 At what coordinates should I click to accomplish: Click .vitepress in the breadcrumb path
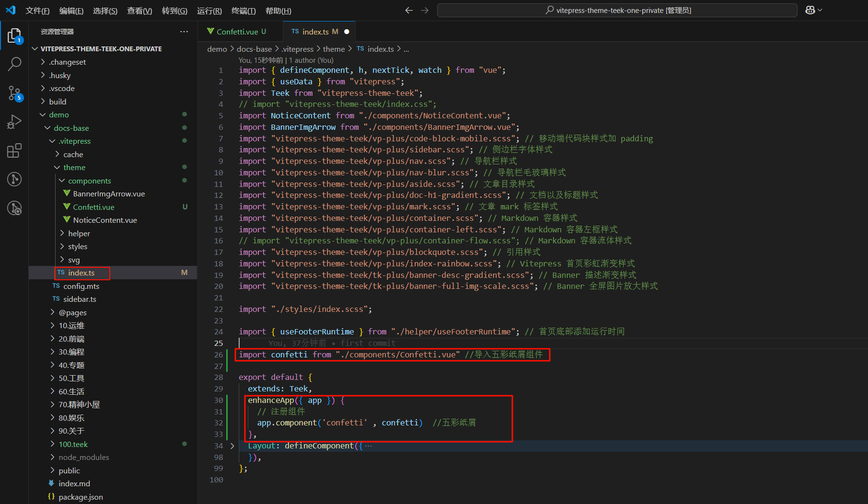coord(298,49)
